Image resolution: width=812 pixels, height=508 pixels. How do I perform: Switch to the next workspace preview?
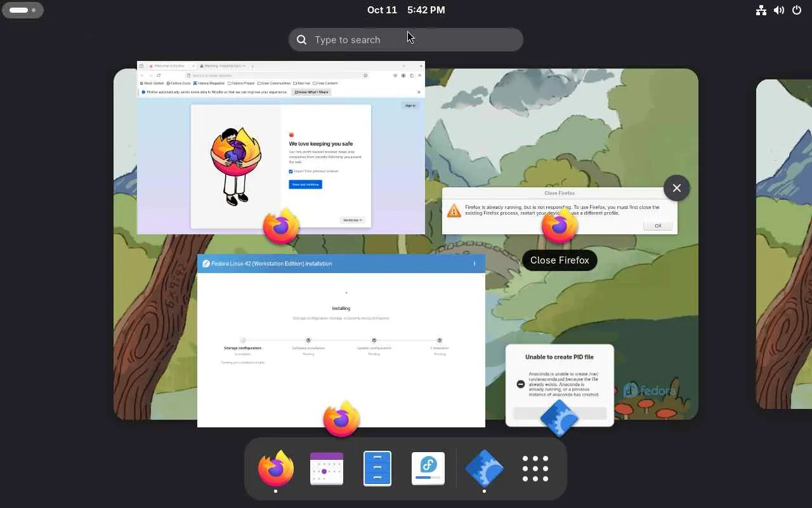point(784,244)
